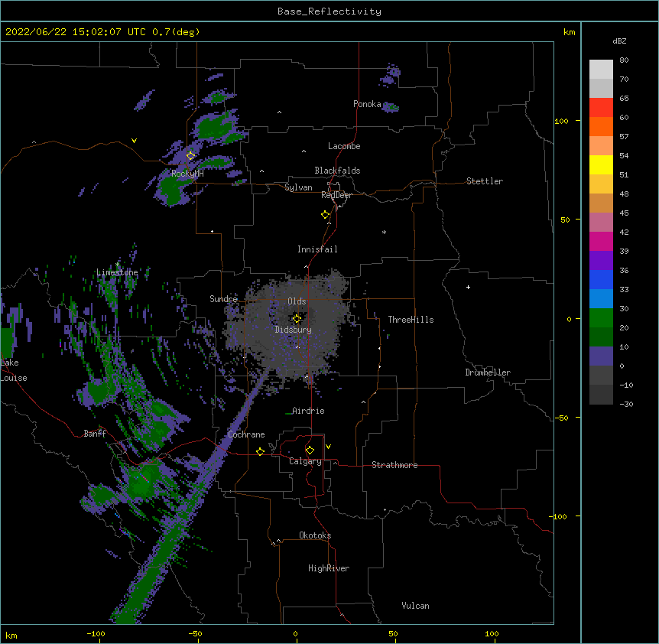659x644 pixels.
Task: Click the Didsbury town label
Action: tap(293, 330)
